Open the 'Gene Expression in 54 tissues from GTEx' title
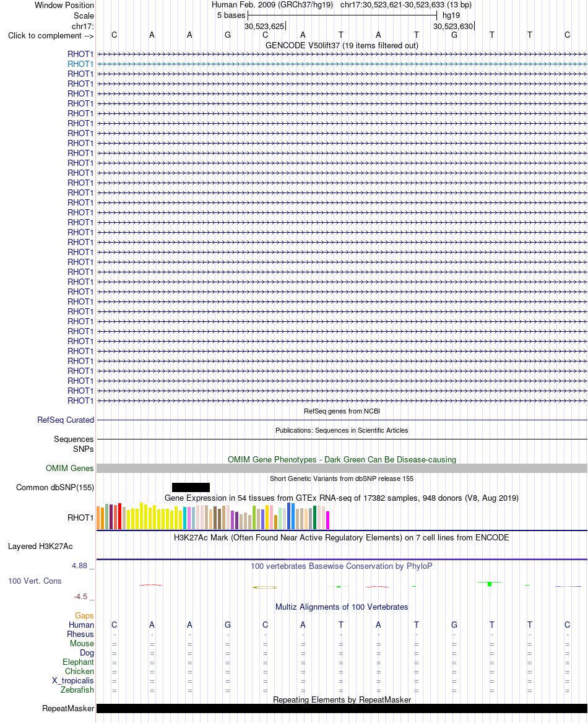The width and height of the screenshot is (588, 723). [x=342, y=498]
